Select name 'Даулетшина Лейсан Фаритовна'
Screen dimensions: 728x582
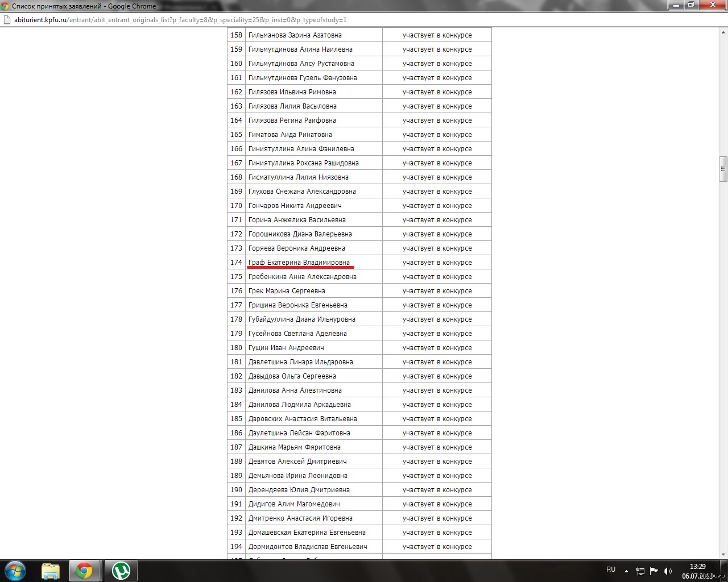[299, 433]
